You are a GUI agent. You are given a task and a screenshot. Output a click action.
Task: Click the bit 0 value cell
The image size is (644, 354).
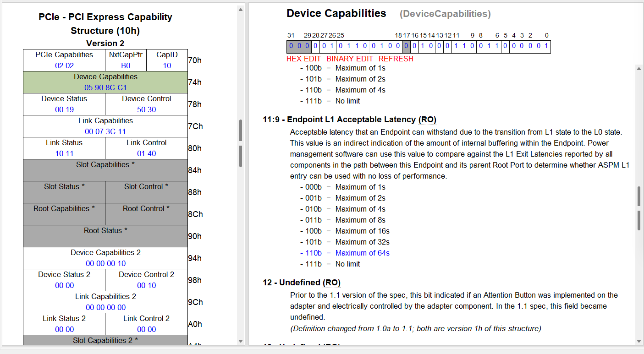pyautogui.click(x=546, y=46)
